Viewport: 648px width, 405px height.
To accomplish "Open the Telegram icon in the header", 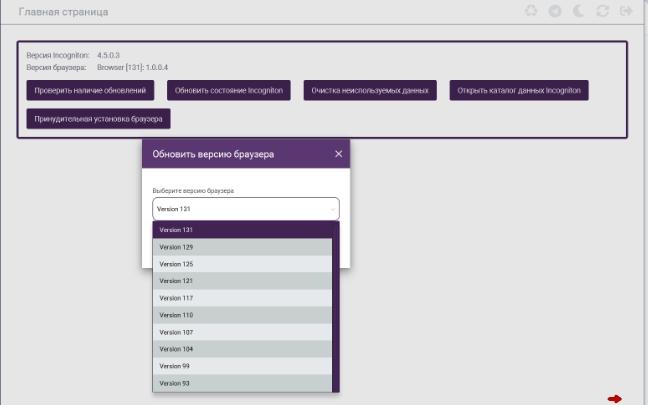I will 555,11.
